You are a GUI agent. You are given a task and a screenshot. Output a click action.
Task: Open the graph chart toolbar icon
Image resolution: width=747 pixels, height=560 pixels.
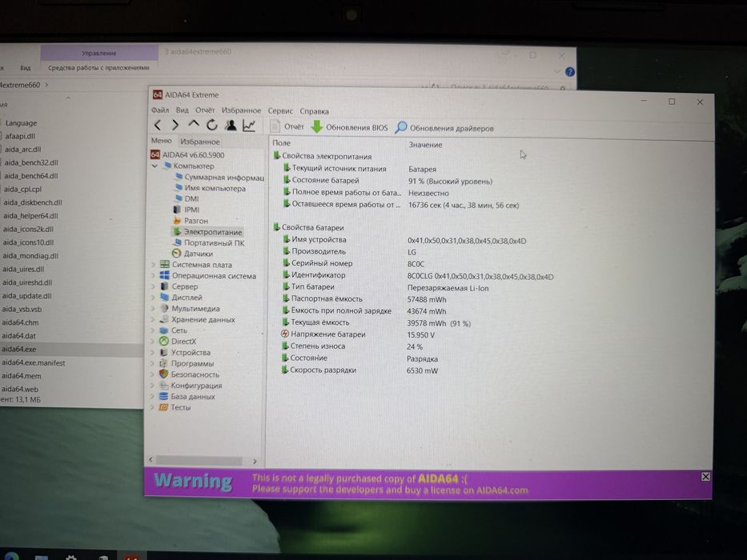249,126
